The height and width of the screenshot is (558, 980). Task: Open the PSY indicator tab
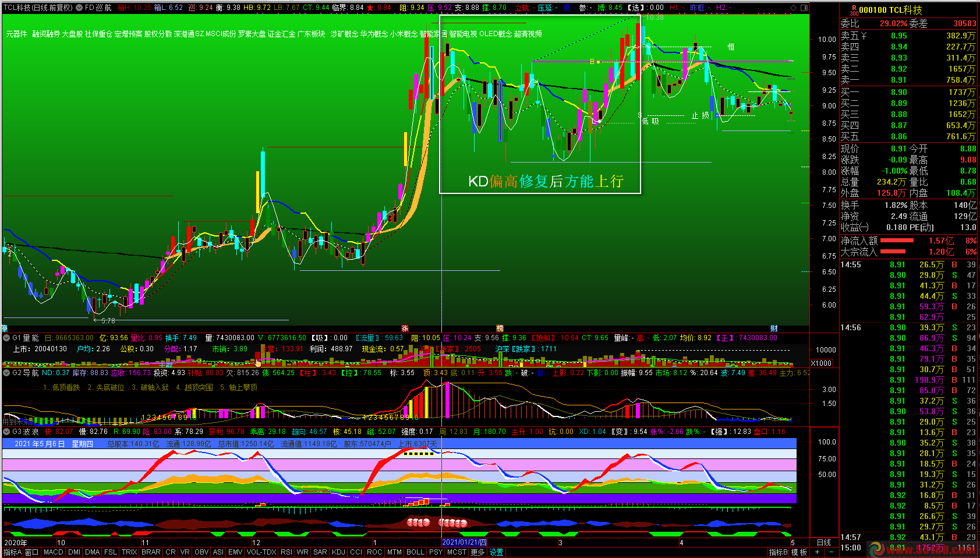pos(436,552)
